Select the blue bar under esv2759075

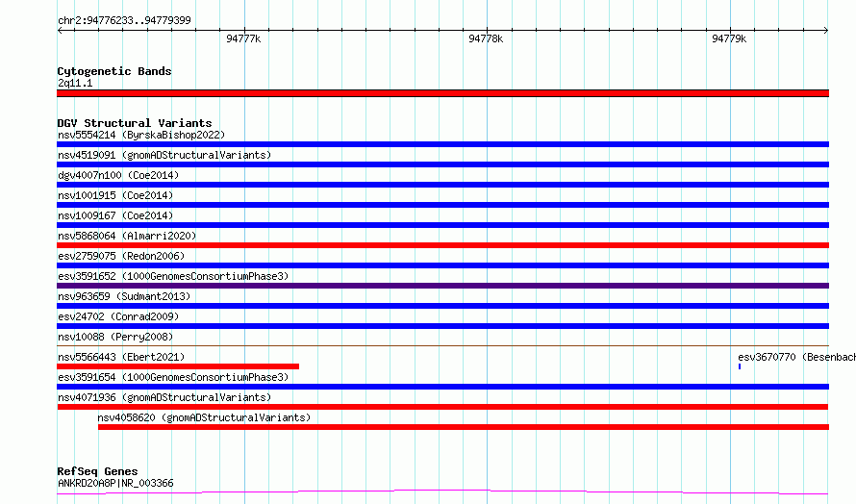pos(442,265)
